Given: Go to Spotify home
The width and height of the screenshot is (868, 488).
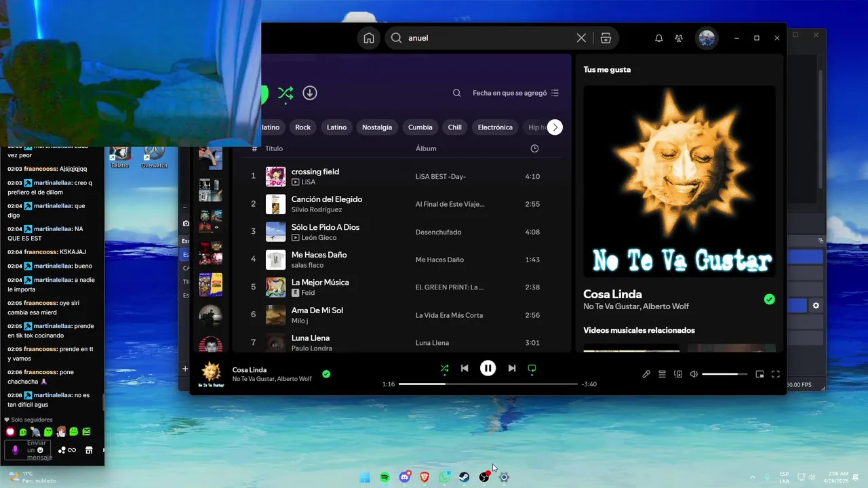Looking at the screenshot, I should tap(369, 38).
